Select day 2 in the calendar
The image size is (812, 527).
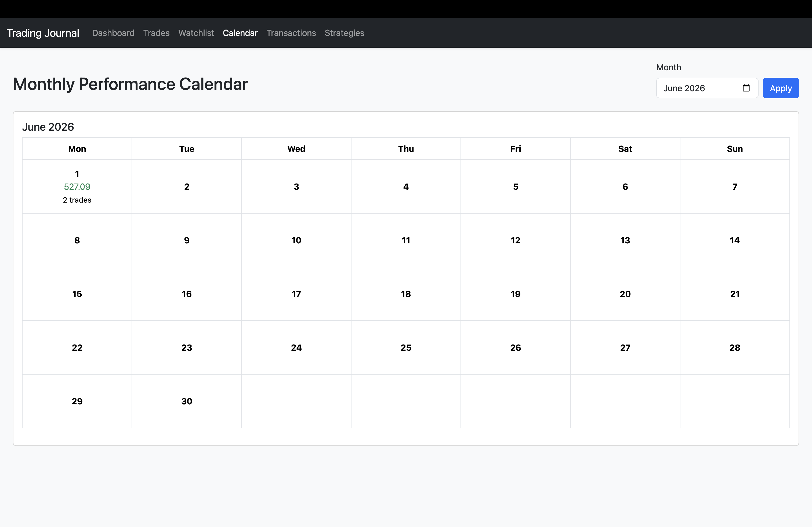click(187, 187)
